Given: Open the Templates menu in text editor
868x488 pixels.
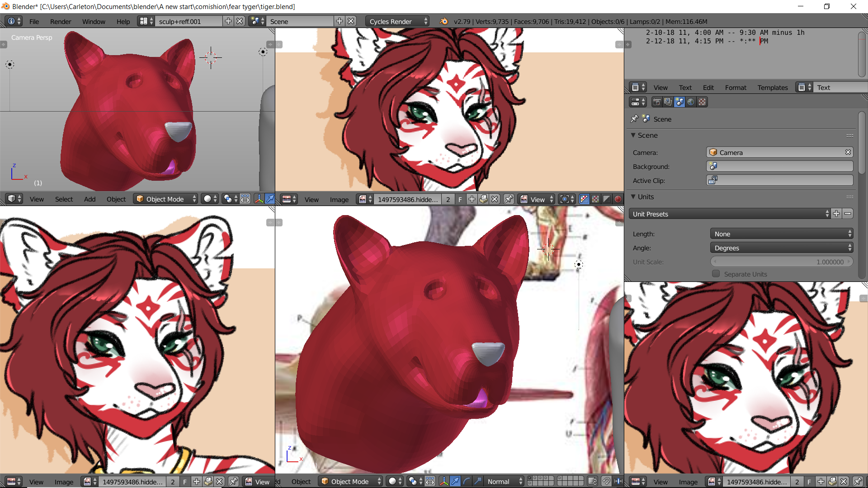Looking at the screenshot, I should tap(773, 88).
